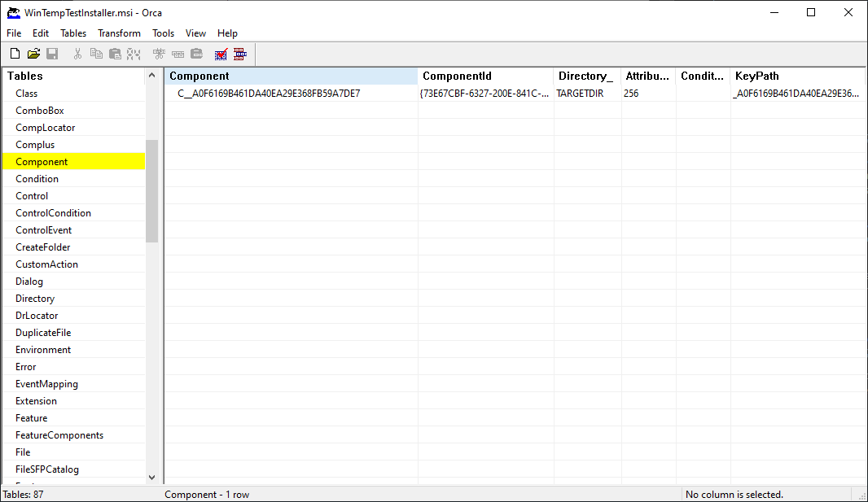Click the Paste Row icon

[x=196, y=54]
